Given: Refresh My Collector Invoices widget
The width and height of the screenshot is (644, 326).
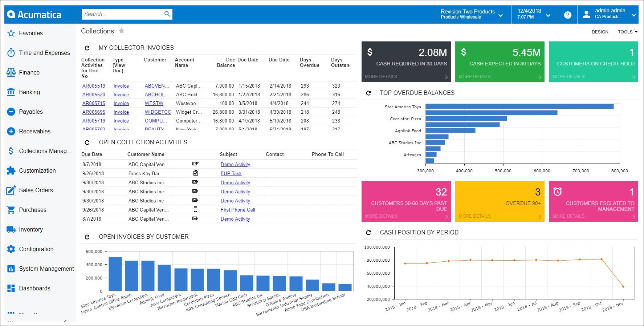Looking at the screenshot, I should [87, 48].
